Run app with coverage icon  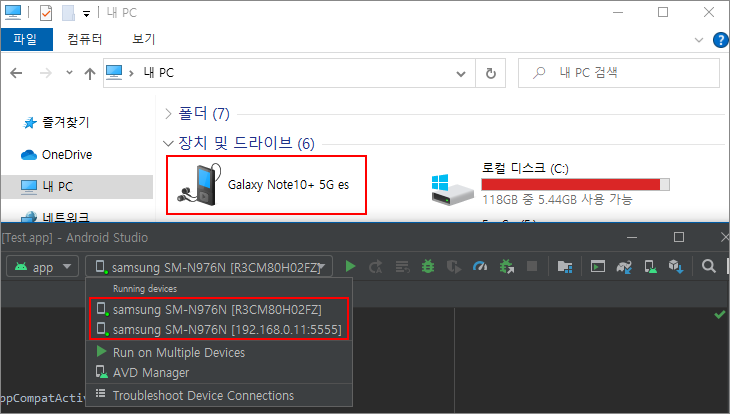tap(453, 267)
